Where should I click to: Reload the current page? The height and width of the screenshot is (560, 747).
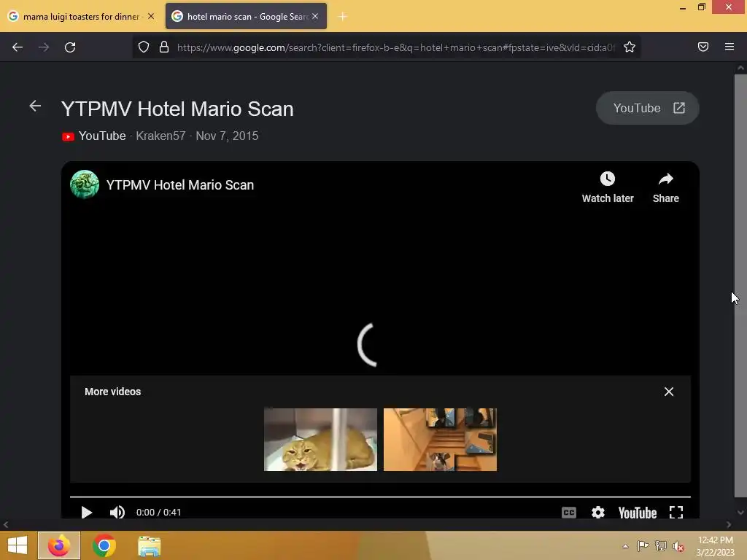[70, 47]
